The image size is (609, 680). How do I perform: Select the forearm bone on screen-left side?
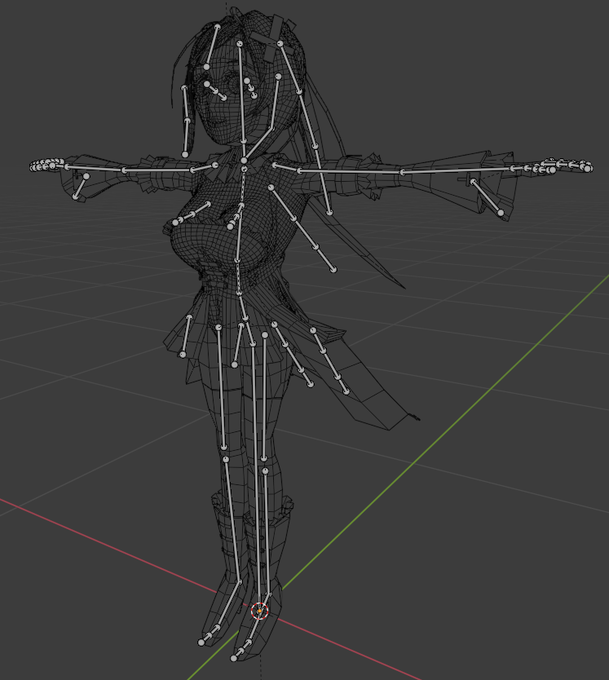pos(95,168)
